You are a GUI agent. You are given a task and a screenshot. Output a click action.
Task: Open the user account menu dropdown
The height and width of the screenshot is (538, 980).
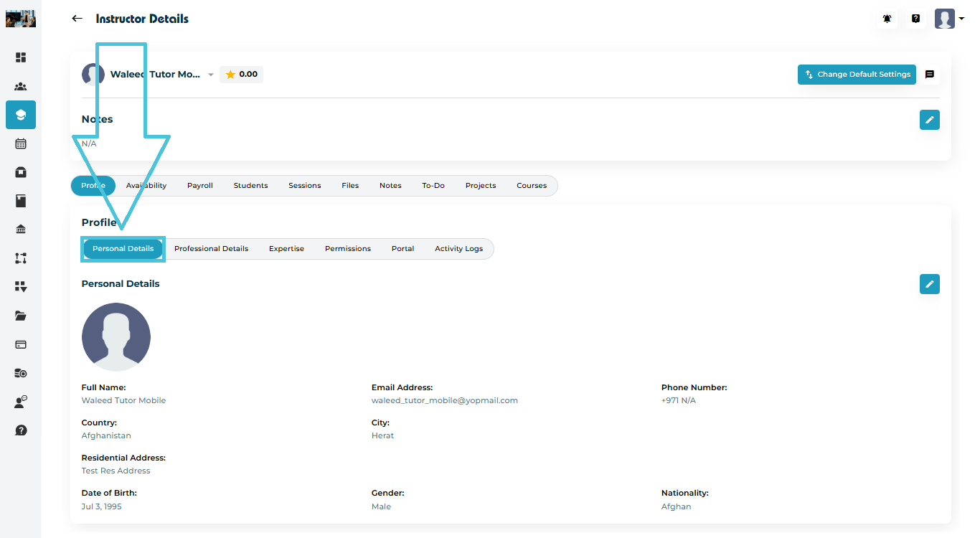coord(949,19)
